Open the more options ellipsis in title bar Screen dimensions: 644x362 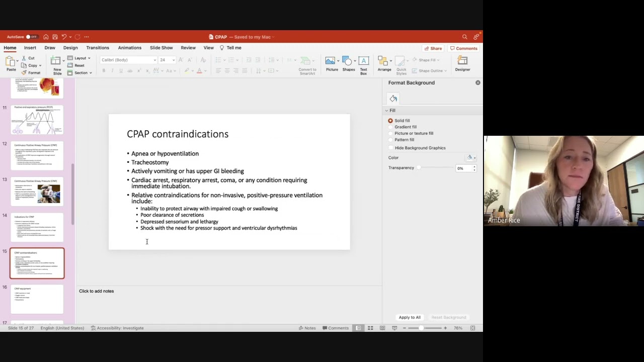tap(87, 37)
